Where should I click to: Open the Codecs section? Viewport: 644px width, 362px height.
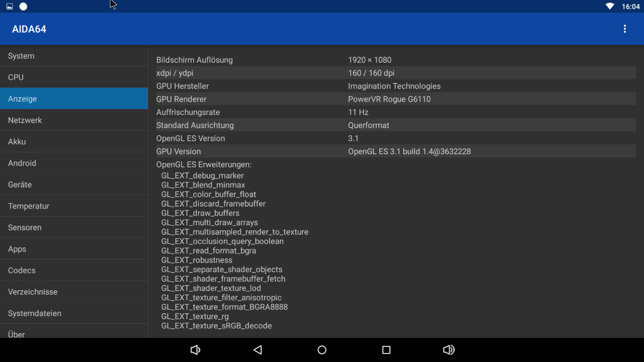coord(74,270)
